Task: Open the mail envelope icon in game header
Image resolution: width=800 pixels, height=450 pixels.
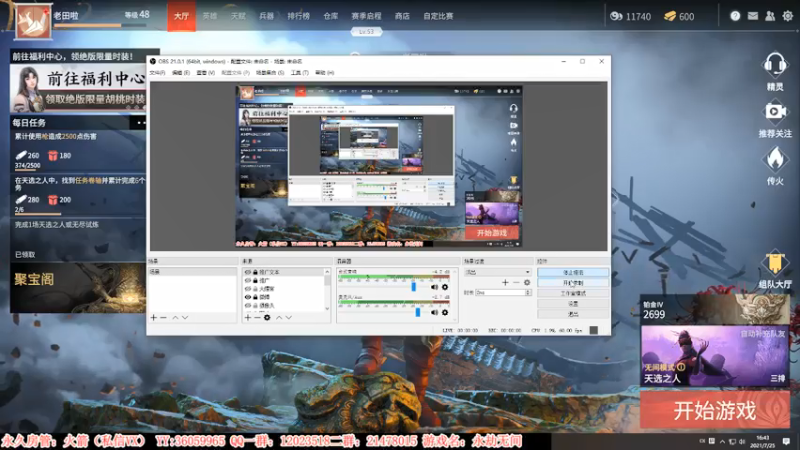Action: [x=753, y=16]
